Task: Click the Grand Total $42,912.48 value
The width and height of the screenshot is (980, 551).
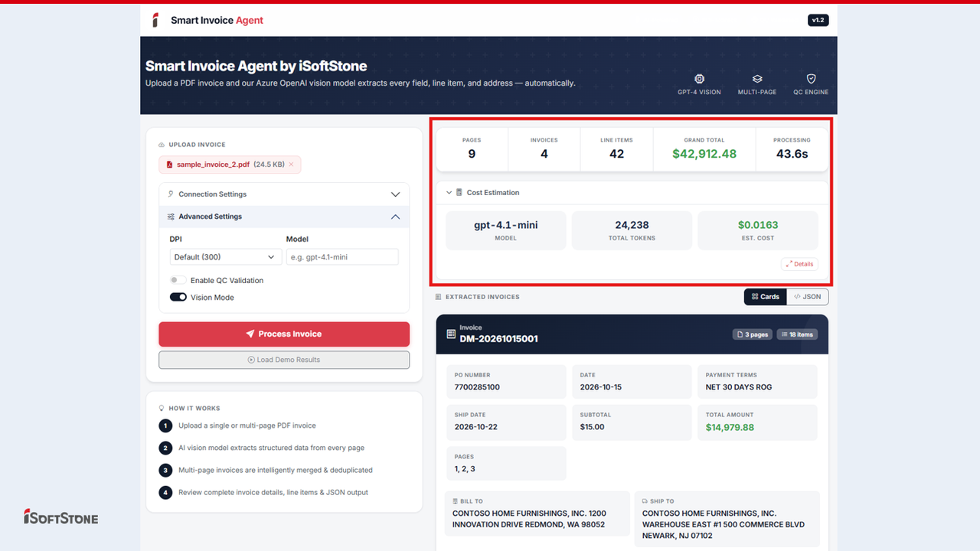Action: tap(704, 154)
